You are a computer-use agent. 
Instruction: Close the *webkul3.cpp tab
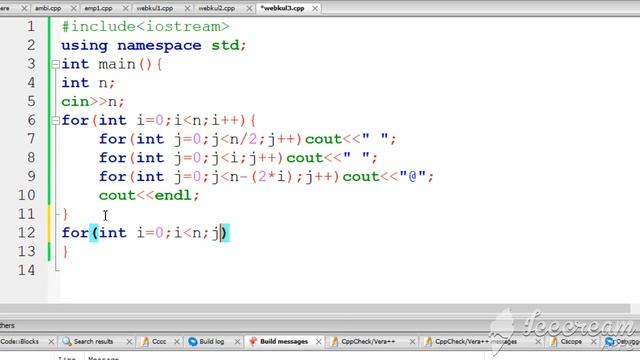tap(315, 8)
